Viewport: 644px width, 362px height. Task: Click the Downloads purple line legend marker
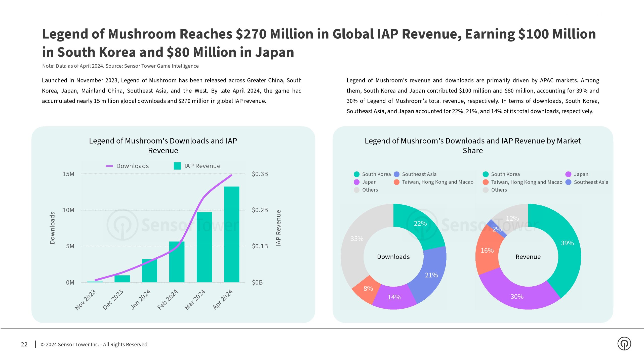[109, 166]
